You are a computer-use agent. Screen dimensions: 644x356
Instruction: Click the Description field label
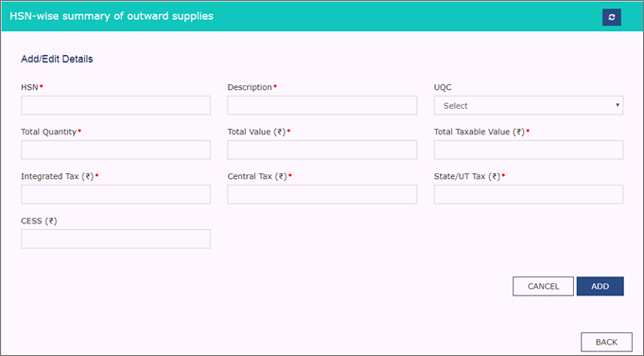coord(250,87)
